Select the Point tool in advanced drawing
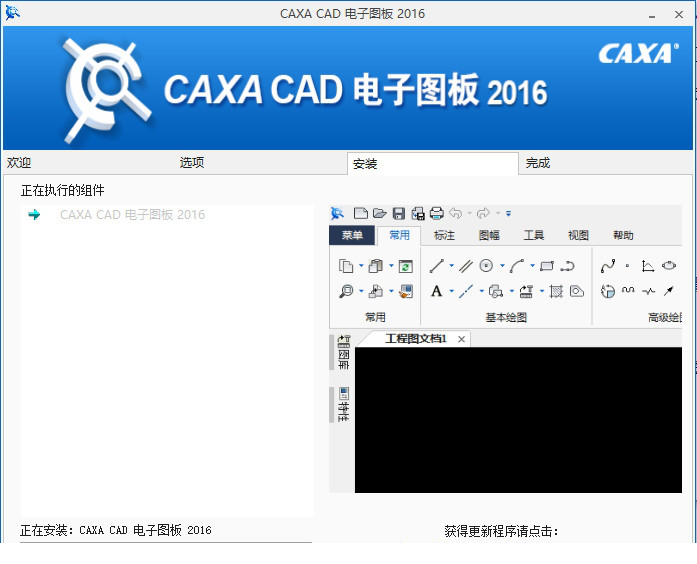Viewport: 697px width, 564px height. point(627,266)
